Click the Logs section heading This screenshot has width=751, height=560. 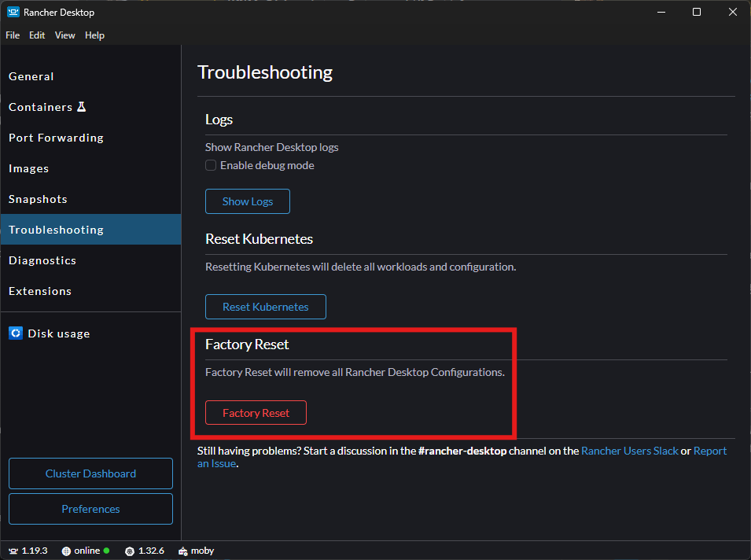pyautogui.click(x=219, y=120)
